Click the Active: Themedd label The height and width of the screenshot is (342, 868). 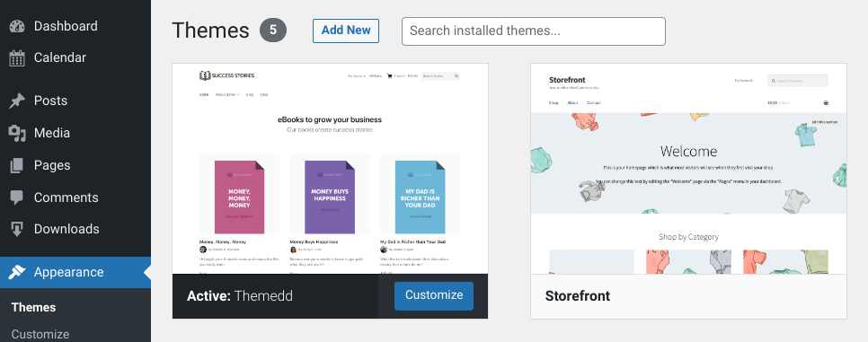coord(240,296)
